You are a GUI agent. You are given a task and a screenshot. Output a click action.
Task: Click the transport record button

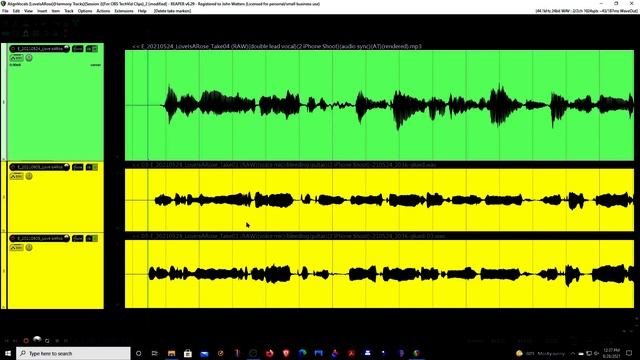click(x=26, y=340)
